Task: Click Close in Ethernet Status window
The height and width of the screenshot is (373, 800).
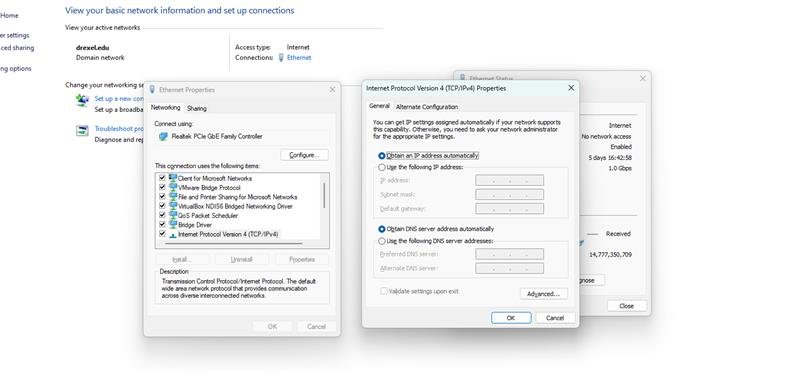Action: [x=627, y=306]
